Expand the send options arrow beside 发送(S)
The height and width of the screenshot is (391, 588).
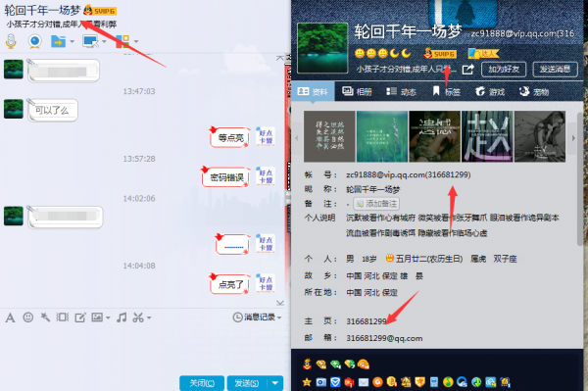pos(274,383)
